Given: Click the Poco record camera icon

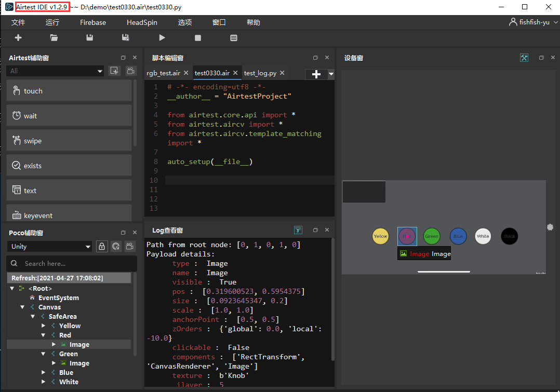Looking at the screenshot, I should (130, 246).
